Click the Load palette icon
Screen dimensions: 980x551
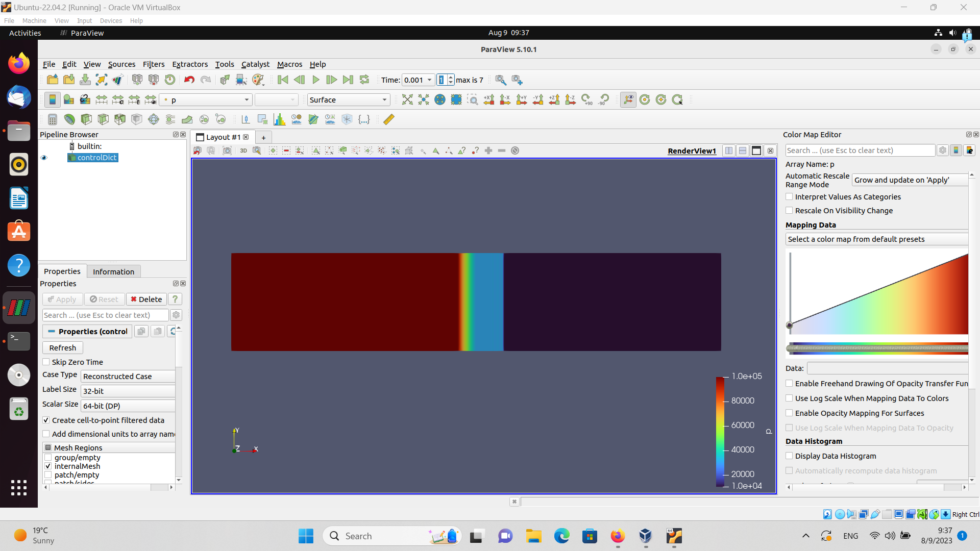(258, 80)
